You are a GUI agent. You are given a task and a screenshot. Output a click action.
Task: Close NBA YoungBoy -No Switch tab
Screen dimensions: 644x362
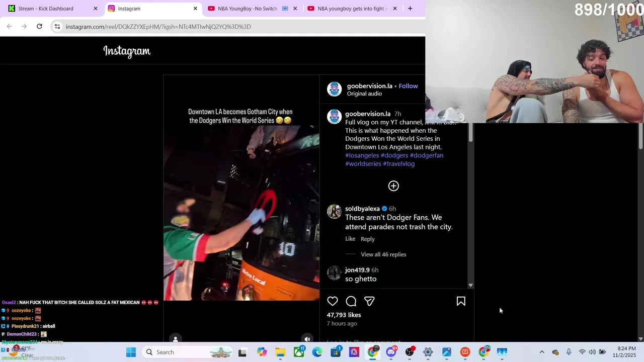coord(295,9)
